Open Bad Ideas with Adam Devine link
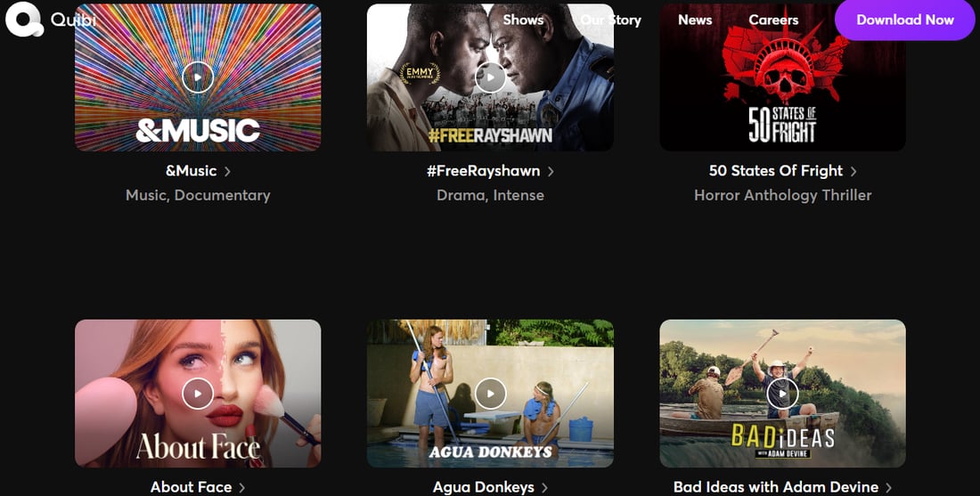The image size is (980, 496). [776, 487]
